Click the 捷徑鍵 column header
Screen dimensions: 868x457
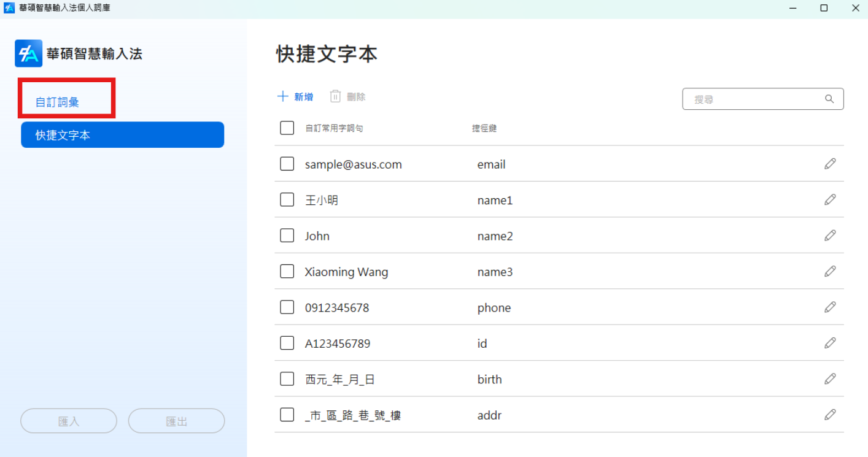[x=484, y=128]
